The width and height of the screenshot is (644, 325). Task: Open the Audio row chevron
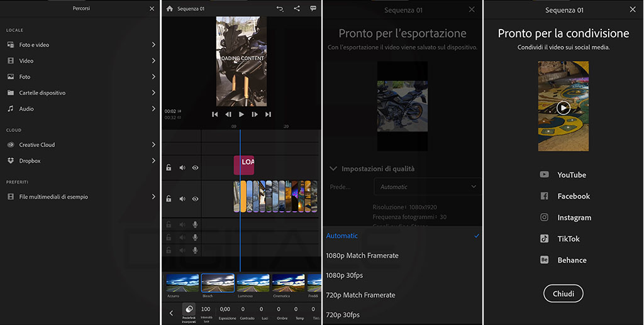tap(153, 108)
